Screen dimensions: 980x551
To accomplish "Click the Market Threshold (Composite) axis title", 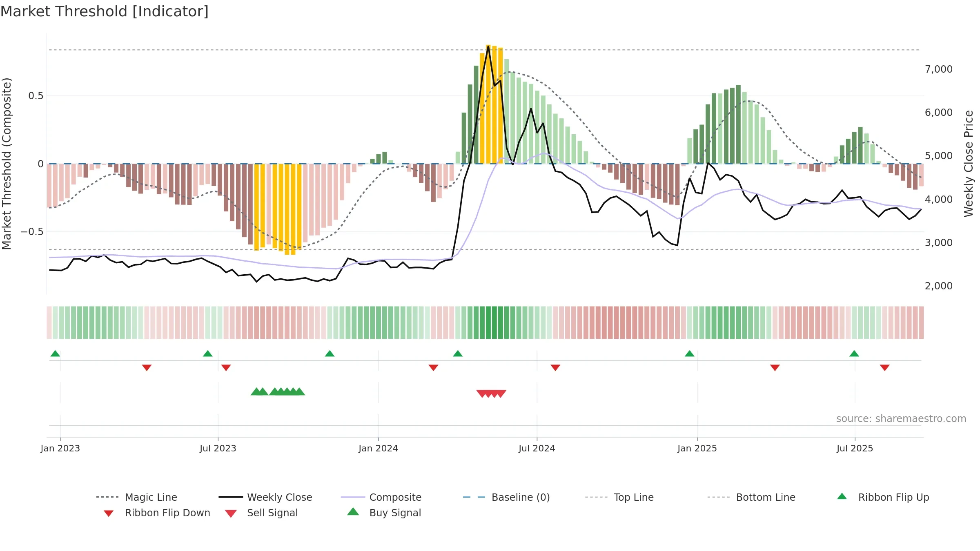I will [7, 163].
